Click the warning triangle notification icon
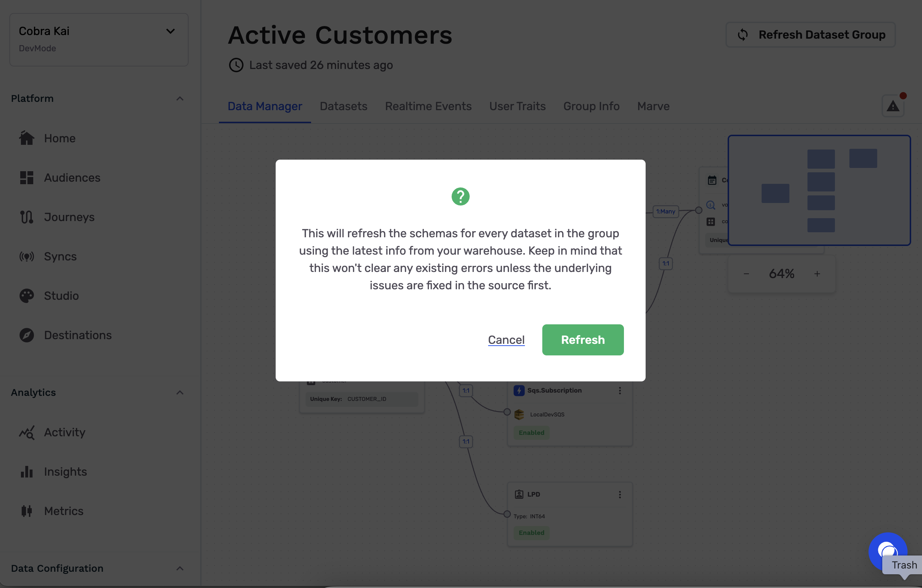Image resolution: width=922 pixels, height=588 pixels. [x=893, y=106]
